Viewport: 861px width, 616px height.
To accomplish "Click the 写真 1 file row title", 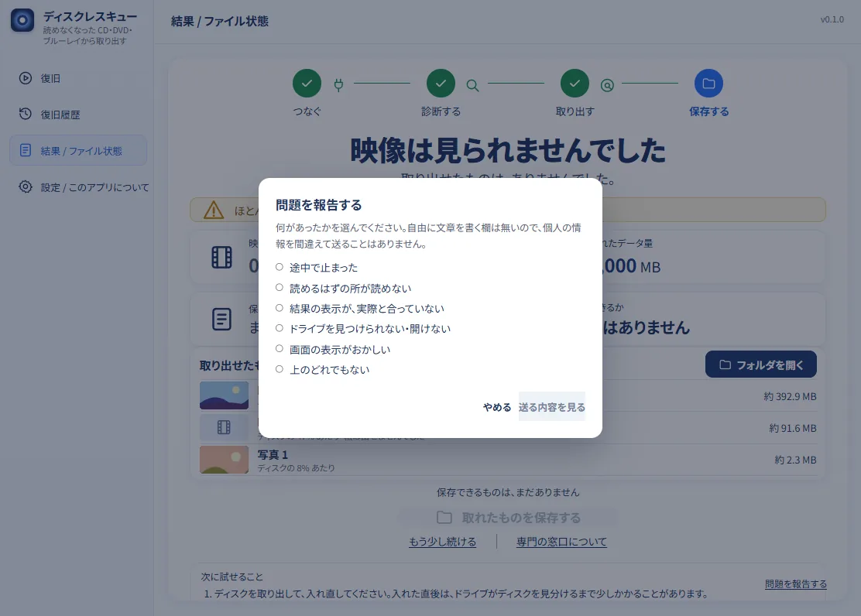I will [x=273, y=454].
